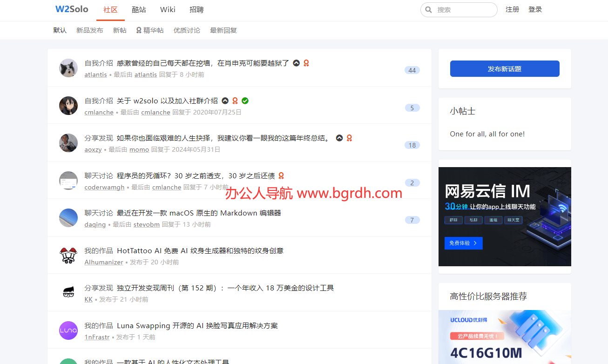The height and width of the screenshot is (364, 608).
Task: Click the 44 reply count badge
Action: point(412,70)
